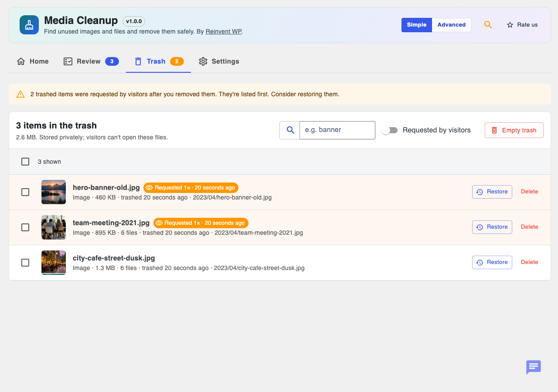Delete hero-banner-old.jpg permanently
Viewport: 558px width, 392px height.
point(530,192)
